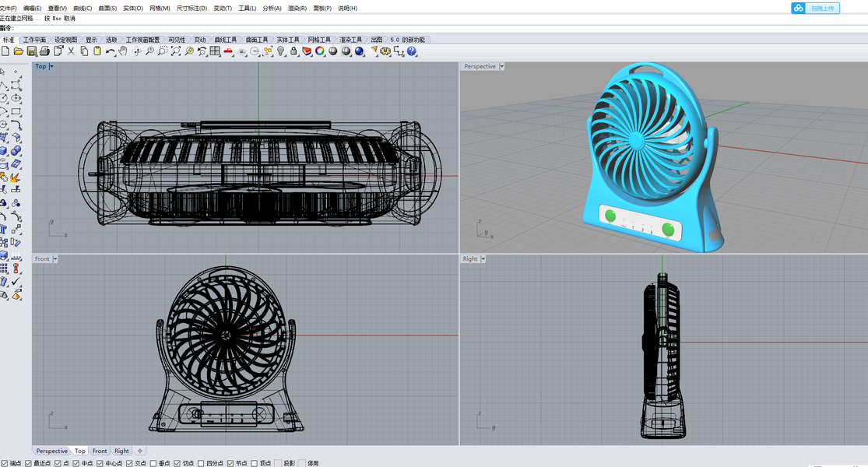Save the model with the floppy disk icon
This screenshot has height=467, width=868.
[x=32, y=51]
